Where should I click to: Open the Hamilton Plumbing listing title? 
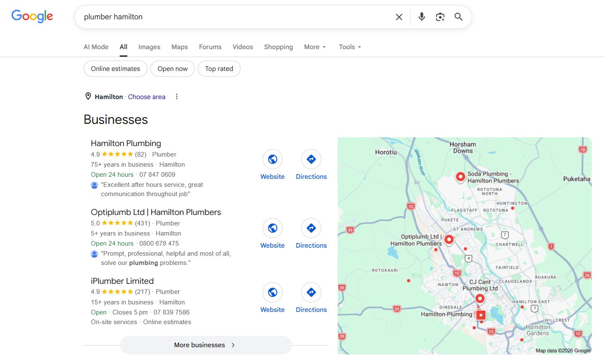[126, 143]
